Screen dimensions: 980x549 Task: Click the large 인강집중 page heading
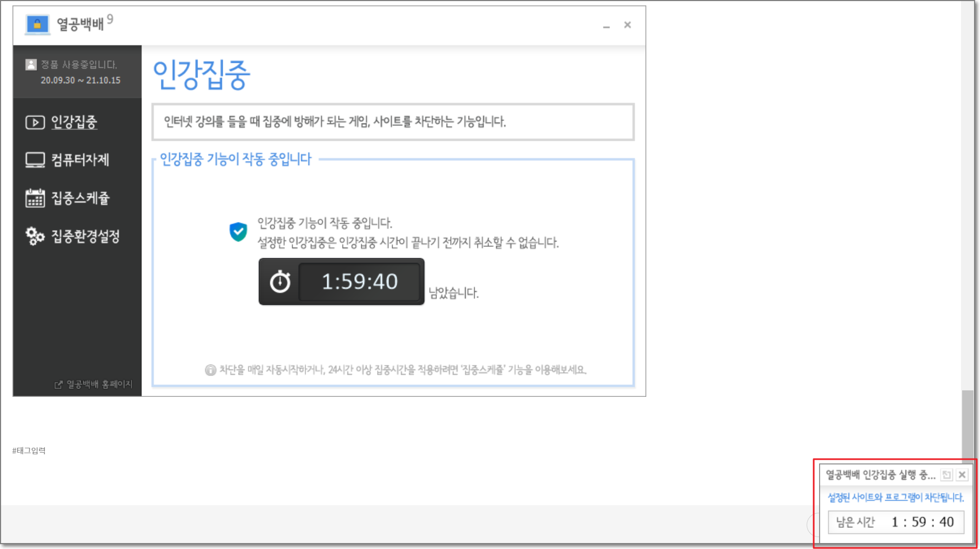202,75
